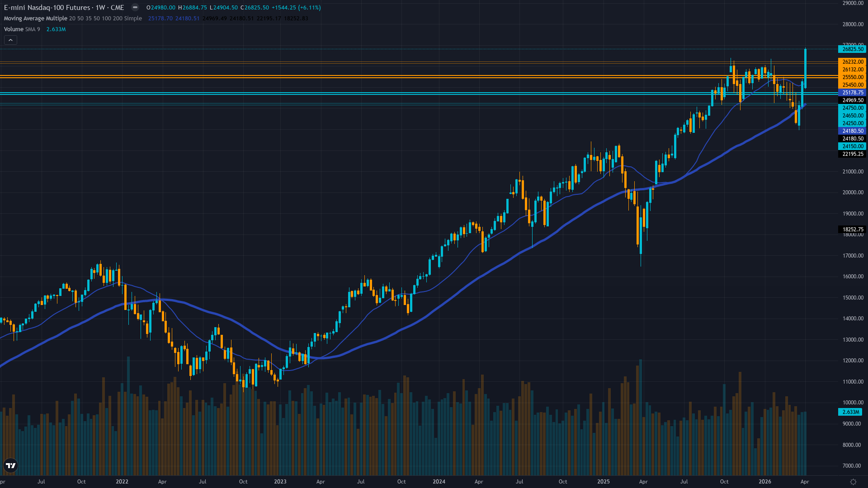Click the 9000.00 price scale label
This screenshot has height=488, width=868.
[x=852, y=424]
